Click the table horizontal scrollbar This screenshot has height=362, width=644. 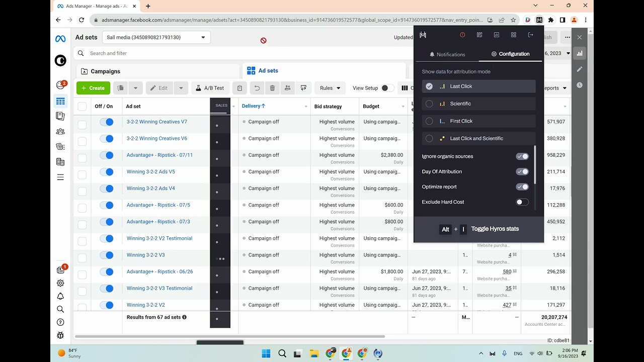coord(229,336)
